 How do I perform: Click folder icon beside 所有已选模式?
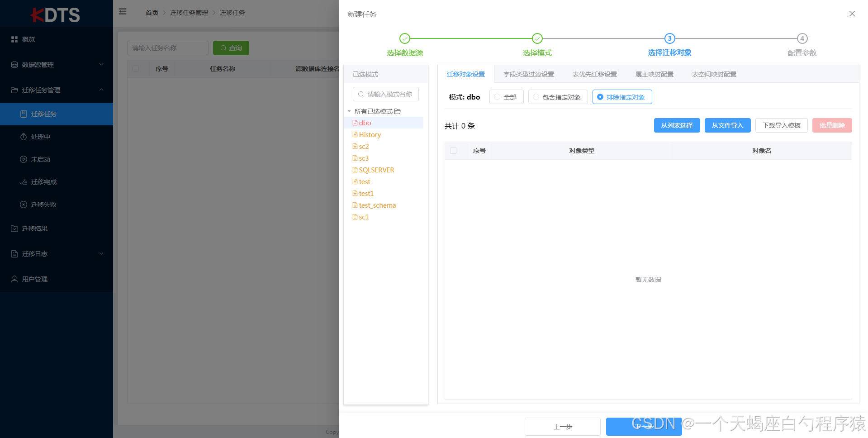pos(398,111)
